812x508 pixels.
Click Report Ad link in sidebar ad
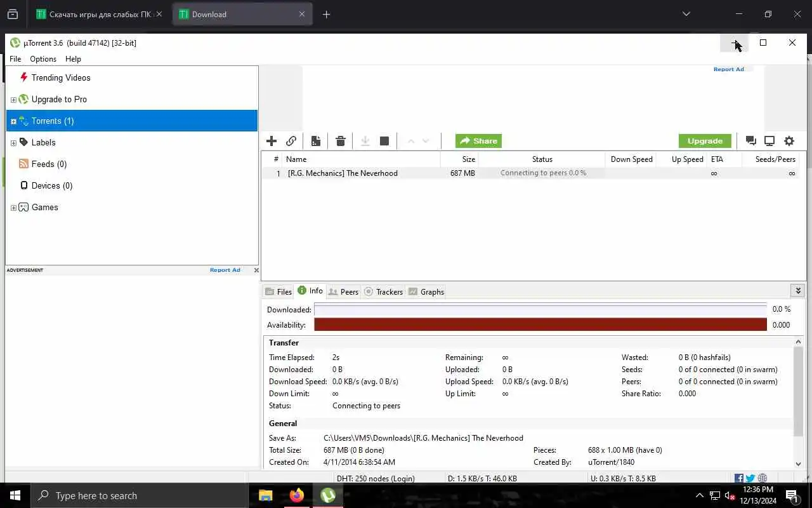pyautogui.click(x=225, y=270)
